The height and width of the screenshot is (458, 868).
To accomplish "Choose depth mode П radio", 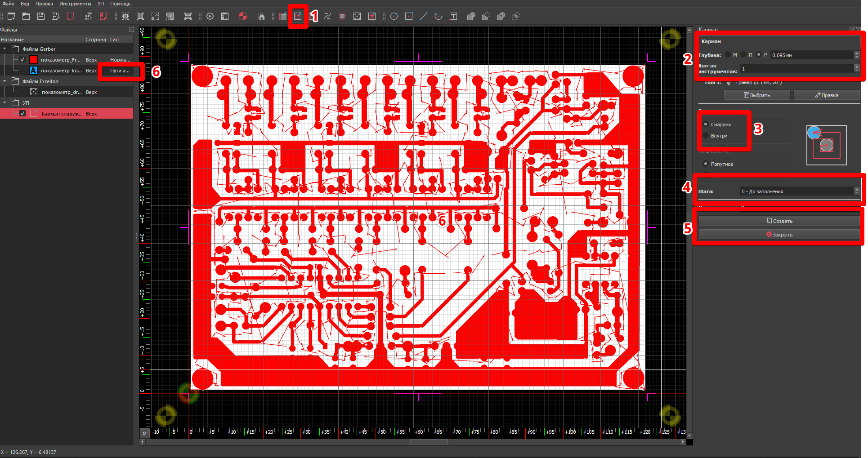I will coord(743,55).
